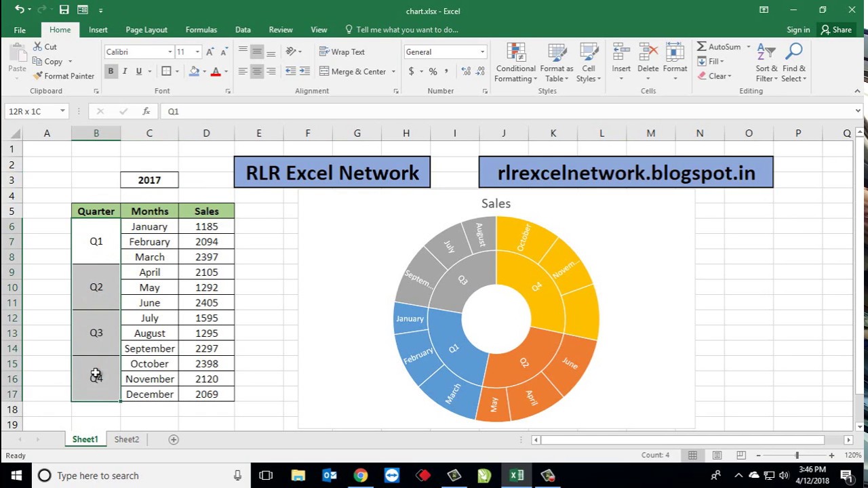The width and height of the screenshot is (868, 488).
Task: Open the Calibri font name dropdown
Action: (170, 52)
